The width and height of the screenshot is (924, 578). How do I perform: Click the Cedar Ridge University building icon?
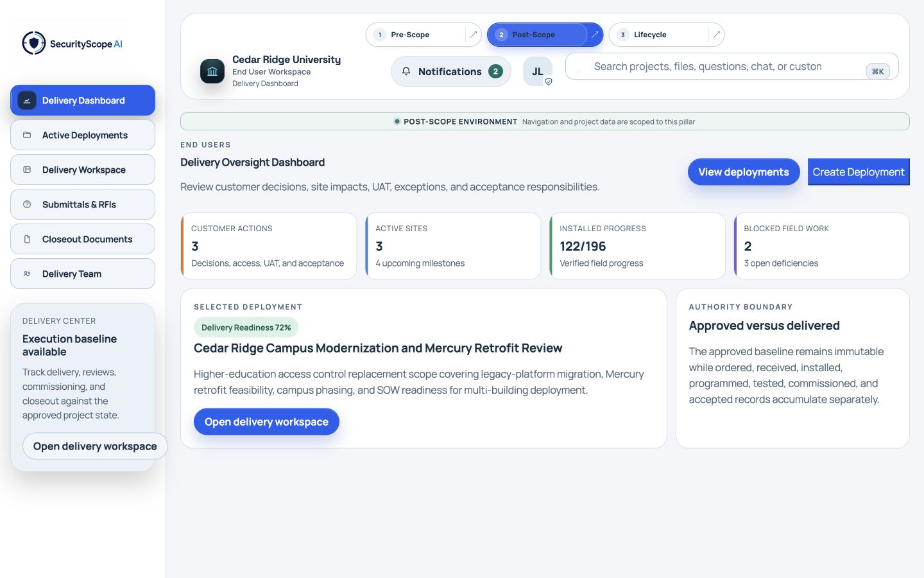coord(212,71)
